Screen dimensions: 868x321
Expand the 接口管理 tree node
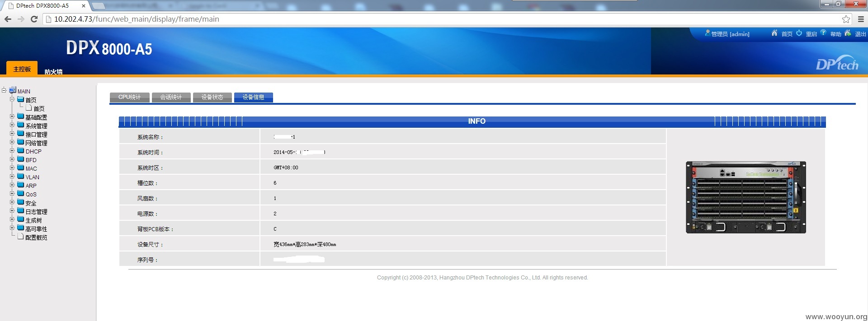12,134
